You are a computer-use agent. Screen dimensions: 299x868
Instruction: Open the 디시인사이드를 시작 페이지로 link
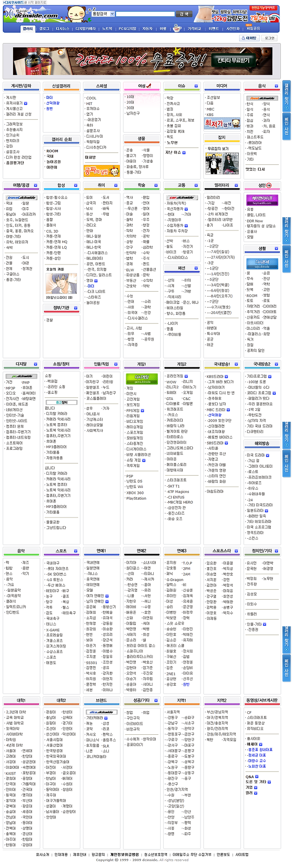[x=25, y=2]
